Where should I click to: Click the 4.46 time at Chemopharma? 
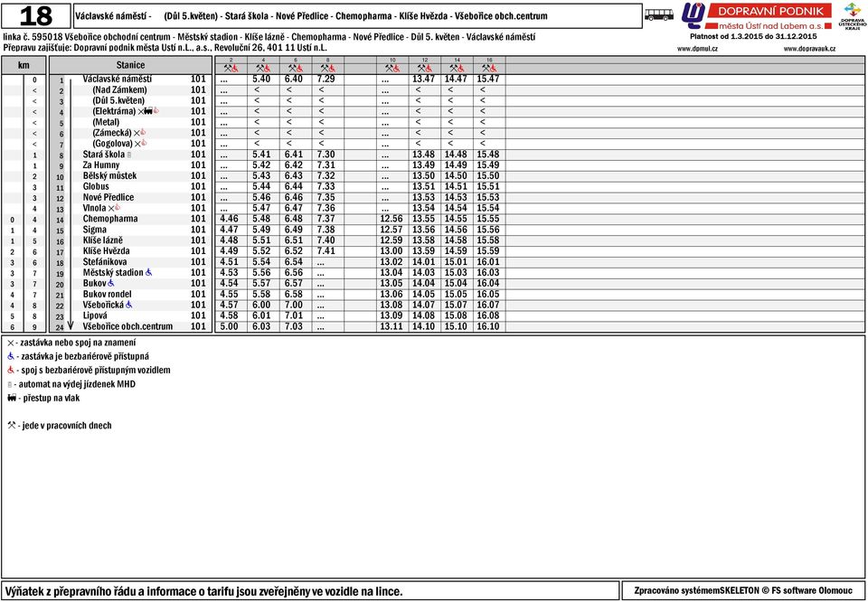(x=229, y=219)
